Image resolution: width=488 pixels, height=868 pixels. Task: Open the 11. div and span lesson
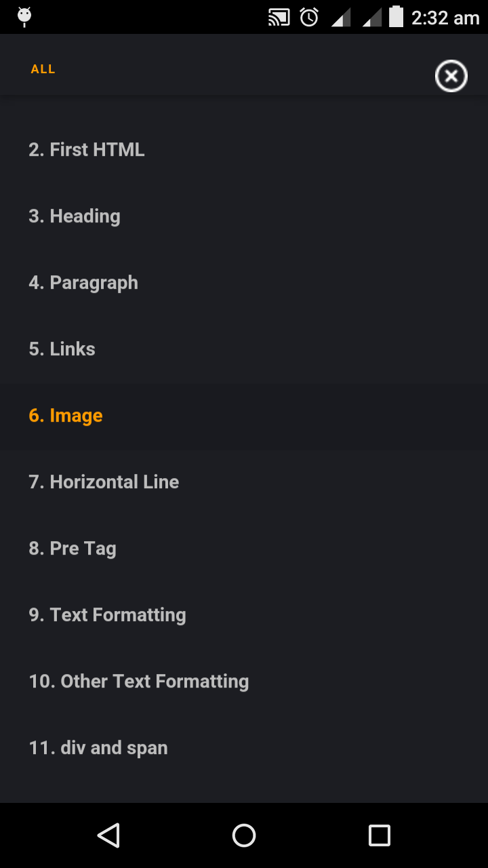[x=98, y=747]
